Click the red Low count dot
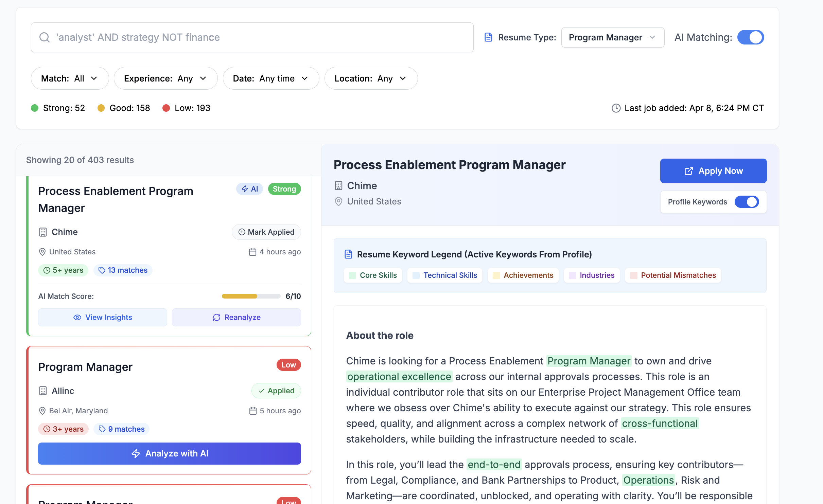823x504 pixels. pos(166,108)
